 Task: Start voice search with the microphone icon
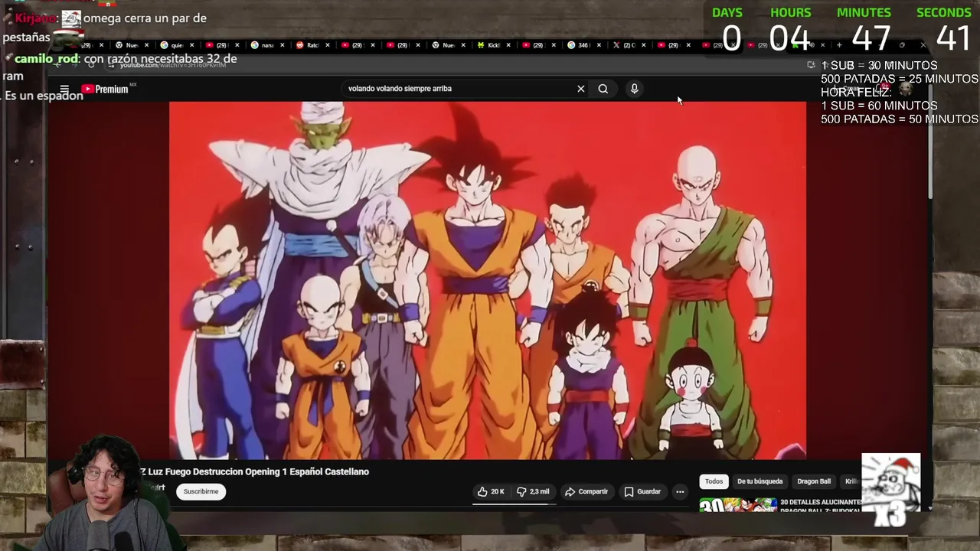pos(634,89)
